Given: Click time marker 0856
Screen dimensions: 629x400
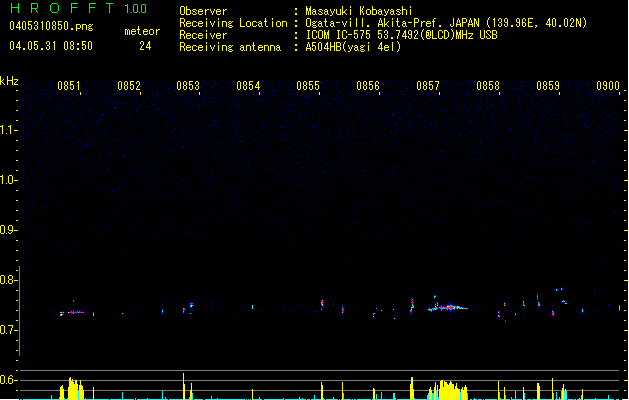Looking at the screenshot, I should pos(368,86).
